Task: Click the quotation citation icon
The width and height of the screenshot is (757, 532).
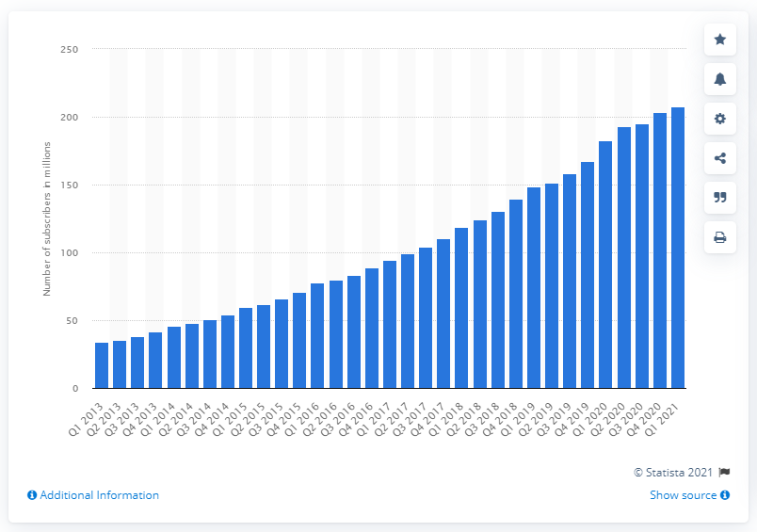Action: 720,198
